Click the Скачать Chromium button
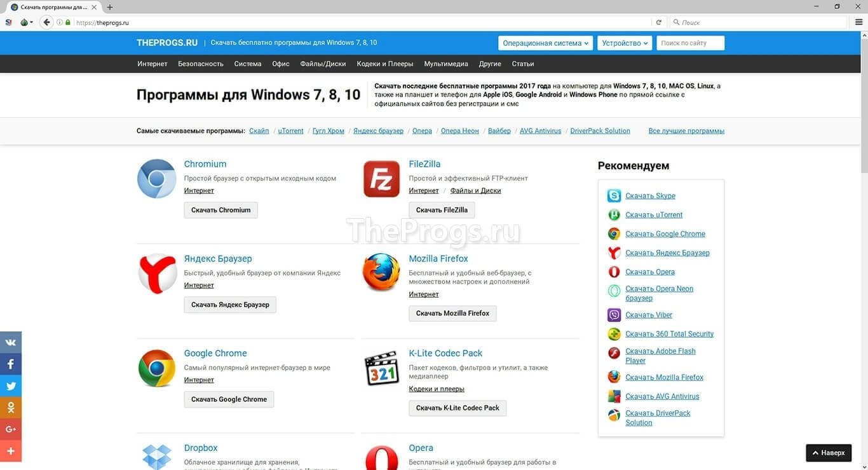 click(x=221, y=210)
